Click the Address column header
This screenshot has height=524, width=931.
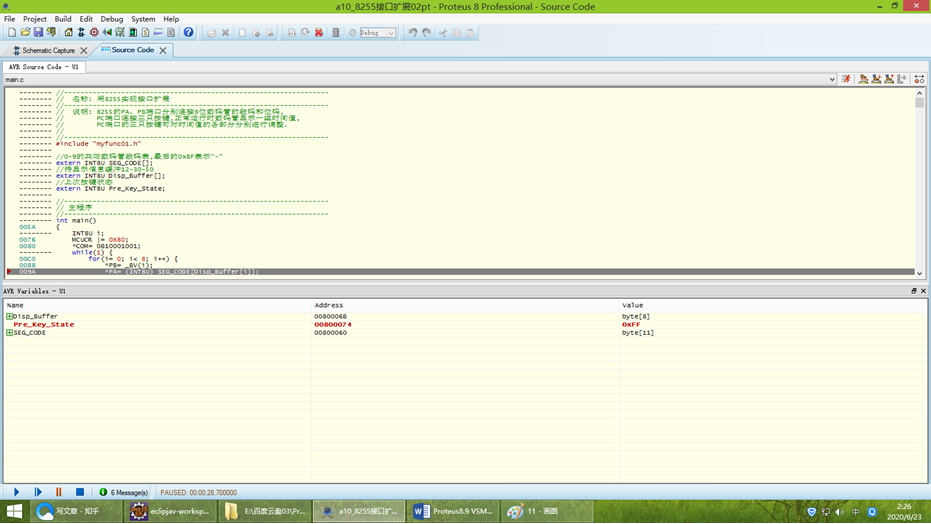click(328, 305)
